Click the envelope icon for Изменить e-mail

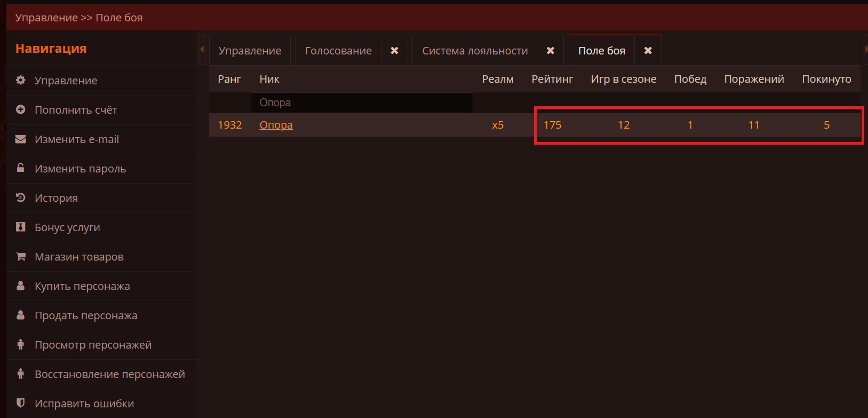click(21, 139)
